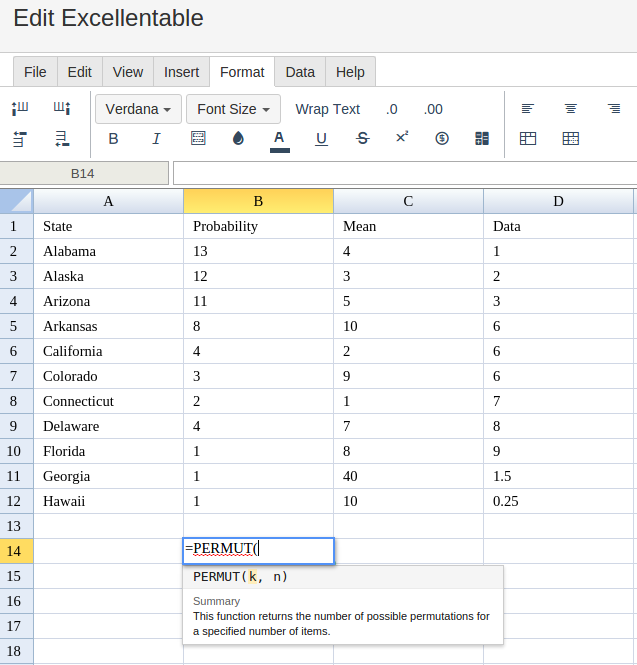Center align the cell text
Viewport: 637px width, 665px height.
[x=571, y=109]
